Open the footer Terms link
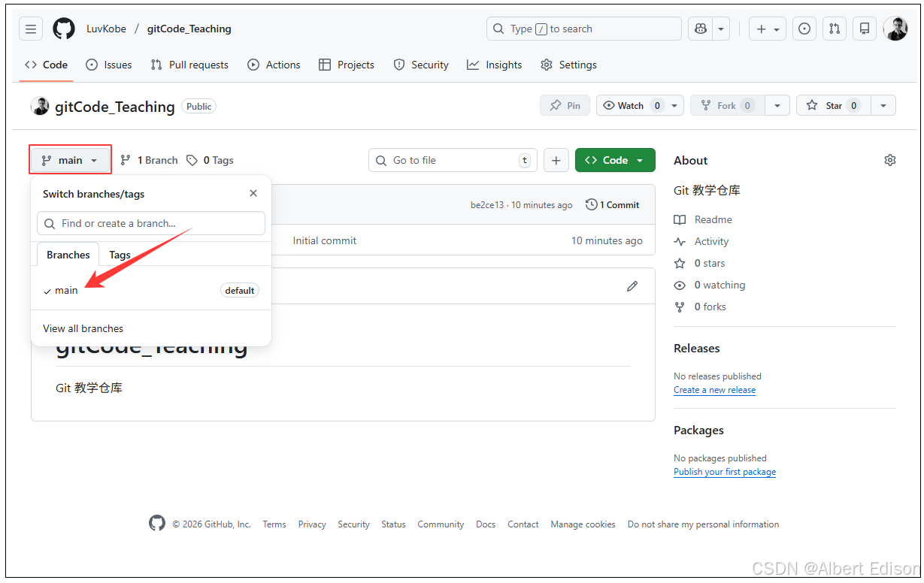This screenshot has height=583, width=924. (274, 524)
